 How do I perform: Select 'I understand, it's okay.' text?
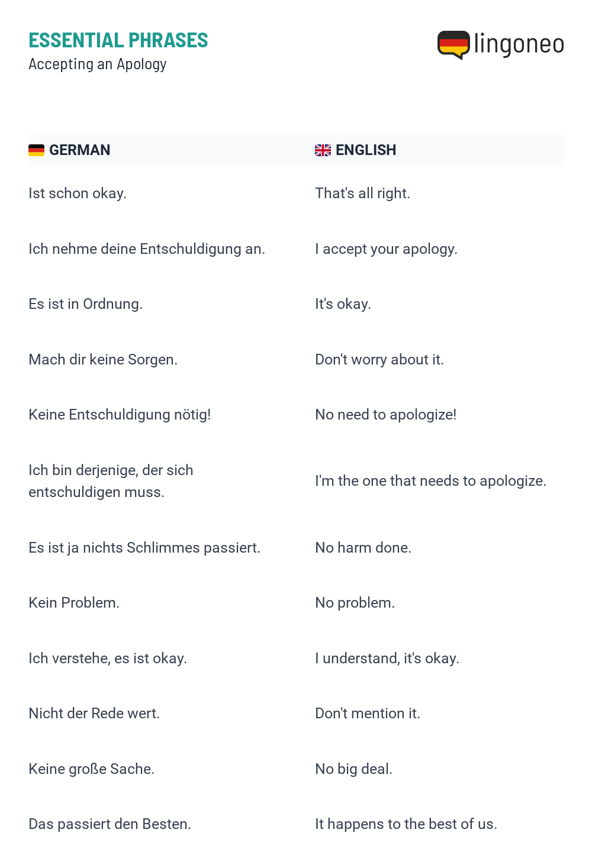387,659
